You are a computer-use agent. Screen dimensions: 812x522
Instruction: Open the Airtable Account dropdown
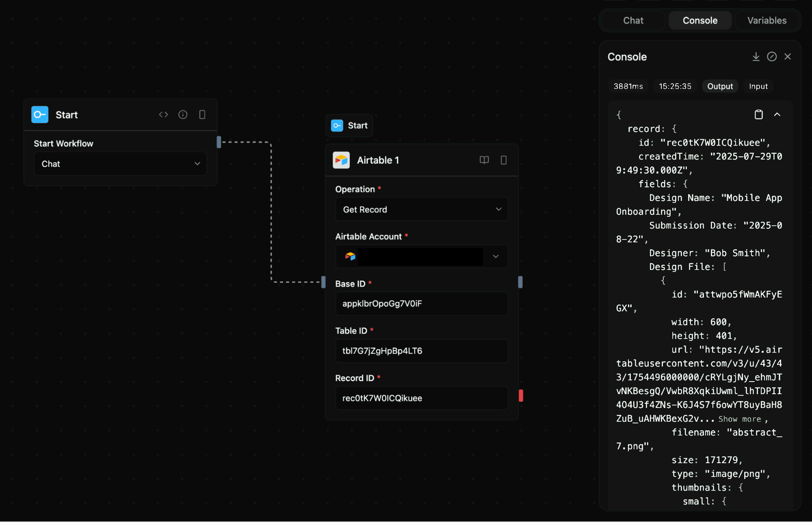coord(421,257)
